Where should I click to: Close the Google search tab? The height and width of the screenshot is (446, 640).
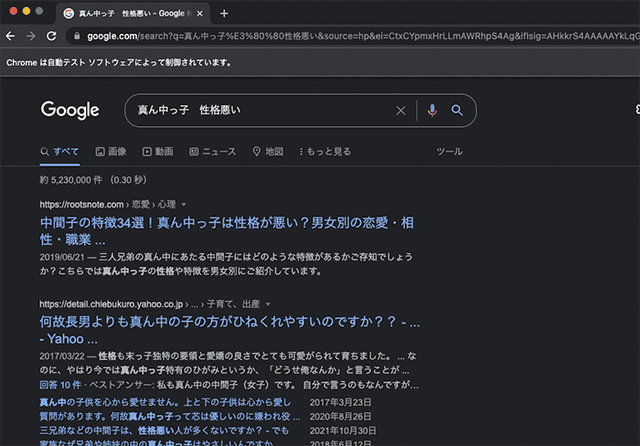click(200, 13)
